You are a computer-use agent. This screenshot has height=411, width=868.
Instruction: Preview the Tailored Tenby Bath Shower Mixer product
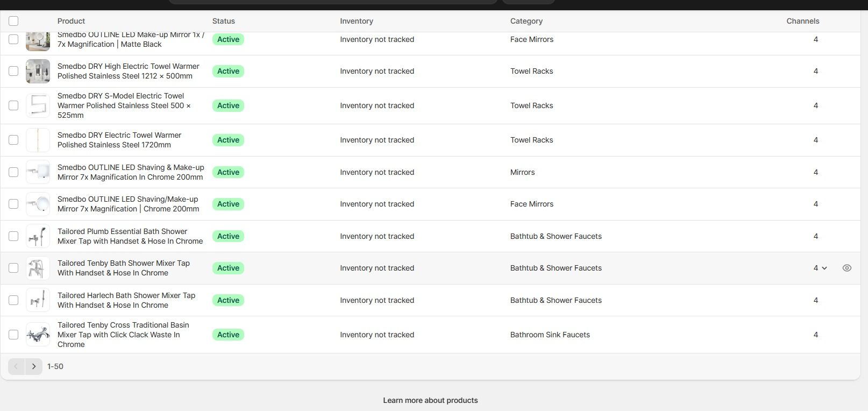click(846, 268)
